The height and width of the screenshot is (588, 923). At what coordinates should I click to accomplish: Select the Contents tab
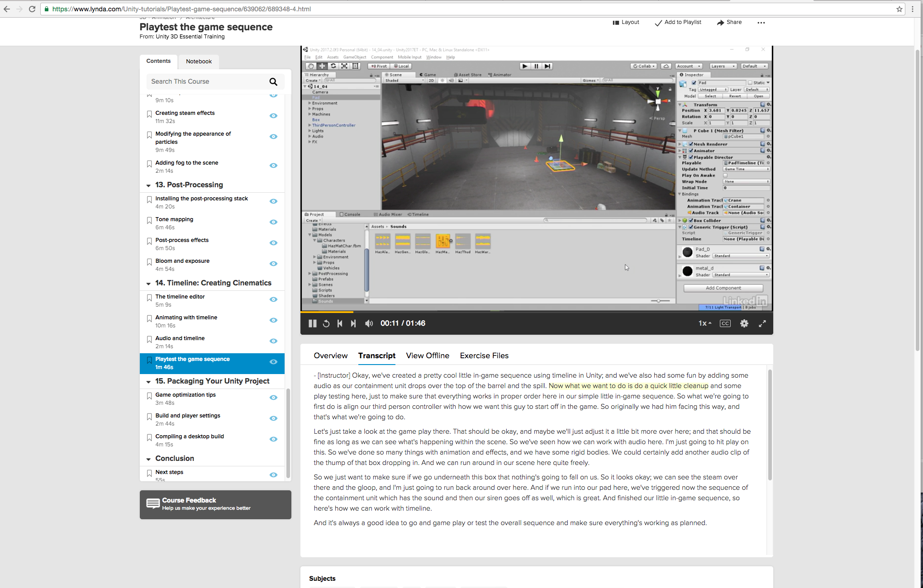(158, 61)
